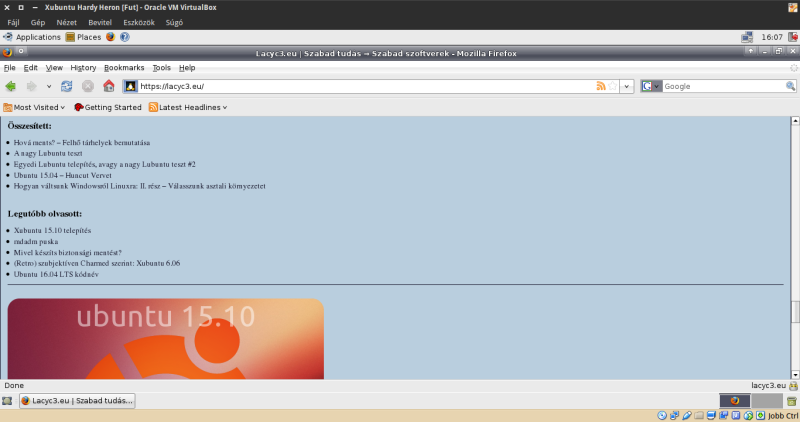Viewport: 800px width, 422px height.
Task: Open the blue help icon in top panel
Action: click(124, 37)
